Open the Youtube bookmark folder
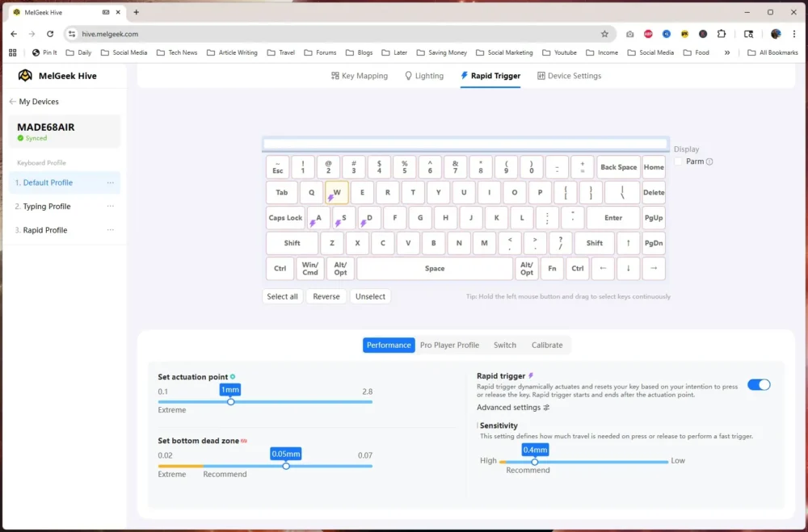 pyautogui.click(x=560, y=52)
